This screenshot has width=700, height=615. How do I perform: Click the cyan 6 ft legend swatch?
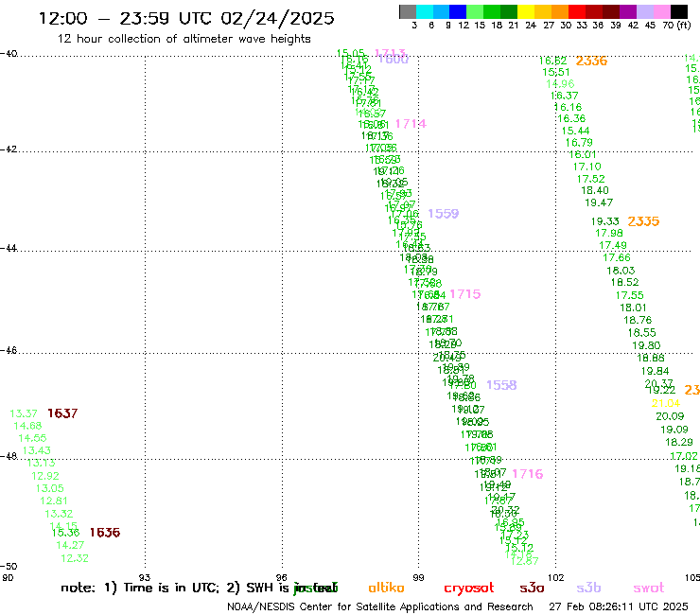point(425,11)
